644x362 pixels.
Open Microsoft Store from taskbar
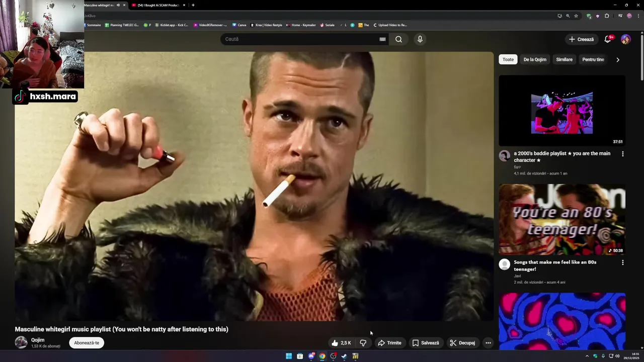point(300,356)
